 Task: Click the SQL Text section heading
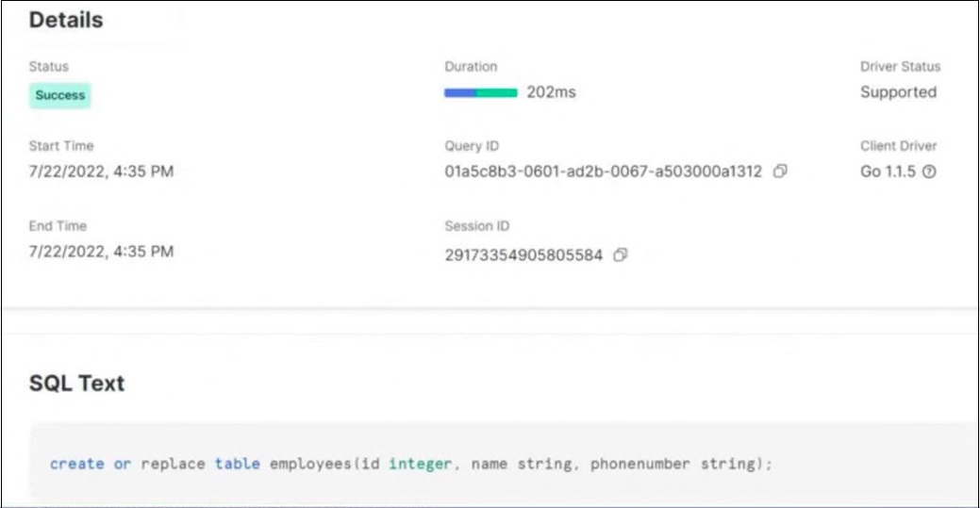77,383
